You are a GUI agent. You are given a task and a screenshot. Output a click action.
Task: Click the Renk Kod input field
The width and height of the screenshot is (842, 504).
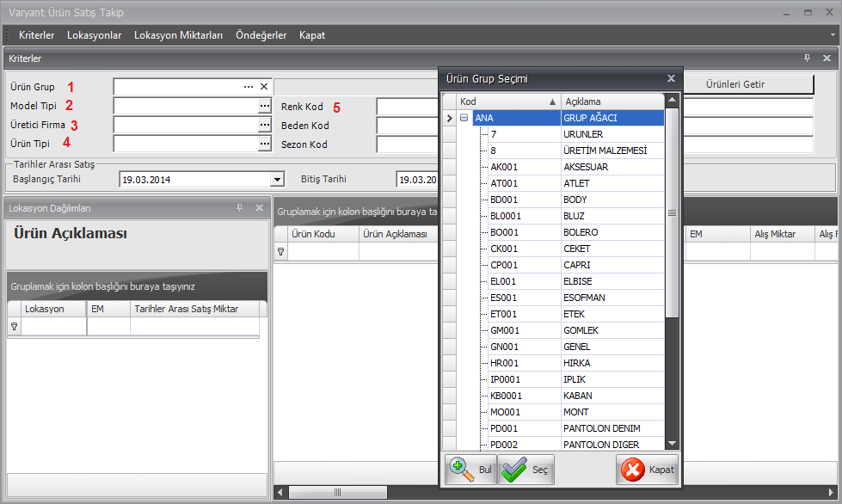(x=408, y=107)
